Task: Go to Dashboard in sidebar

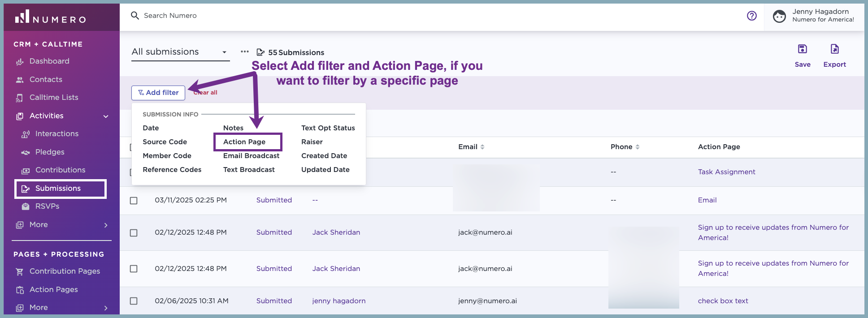Action: click(x=49, y=61)
